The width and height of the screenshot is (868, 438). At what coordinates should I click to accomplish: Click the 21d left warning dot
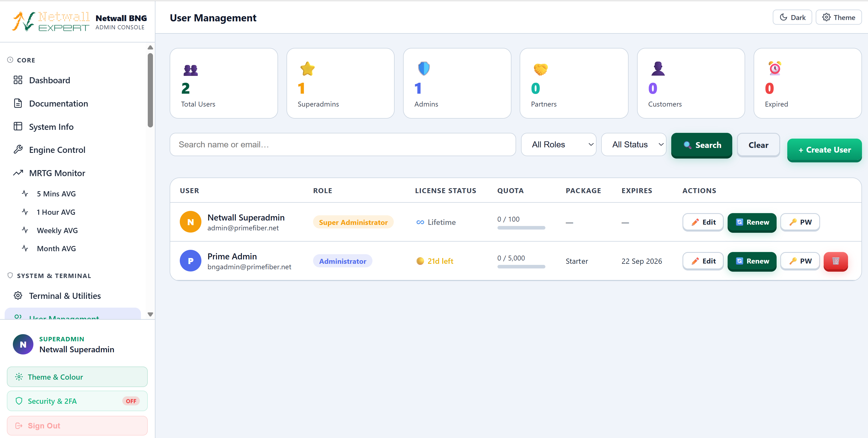click(x=420, y=261)
